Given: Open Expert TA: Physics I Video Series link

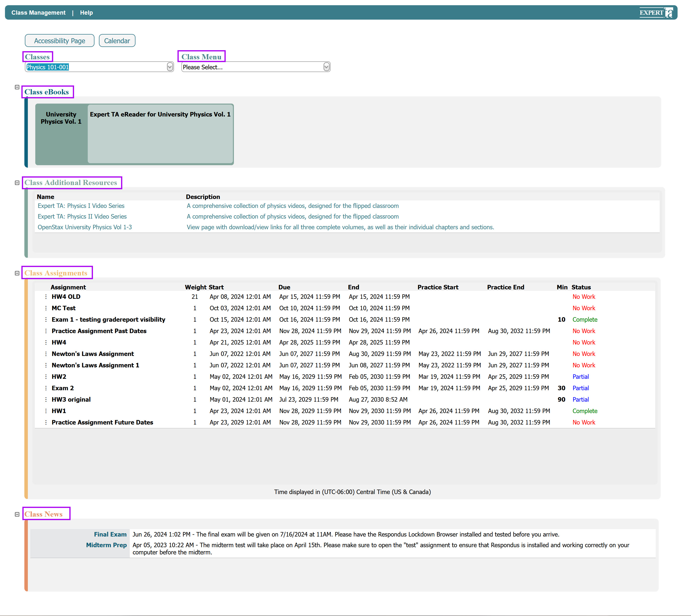Looking at the screenshot, I should [x=81, y=206].
